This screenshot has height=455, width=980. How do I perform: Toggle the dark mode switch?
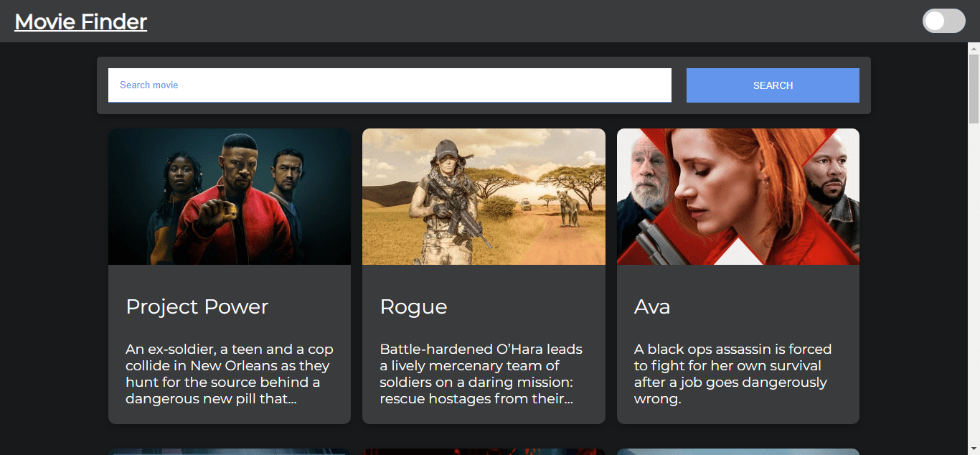943,21
